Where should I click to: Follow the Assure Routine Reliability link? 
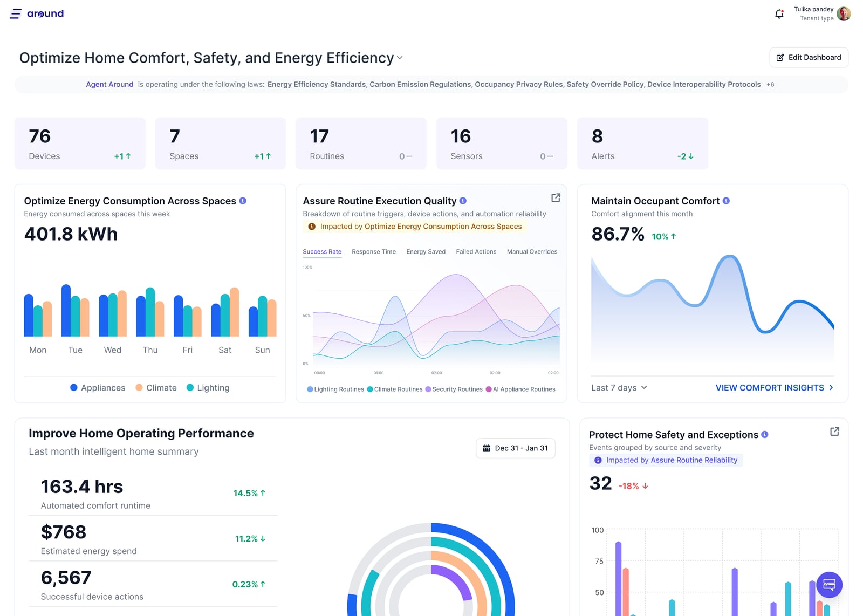point(694,460)
